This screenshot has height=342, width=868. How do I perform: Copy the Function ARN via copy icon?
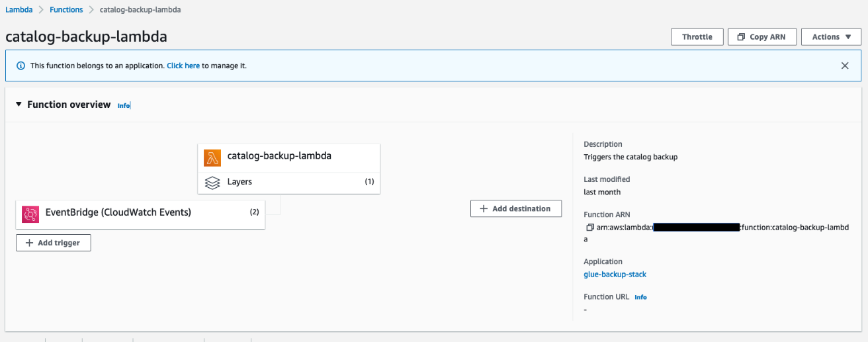tap(589, 228)
